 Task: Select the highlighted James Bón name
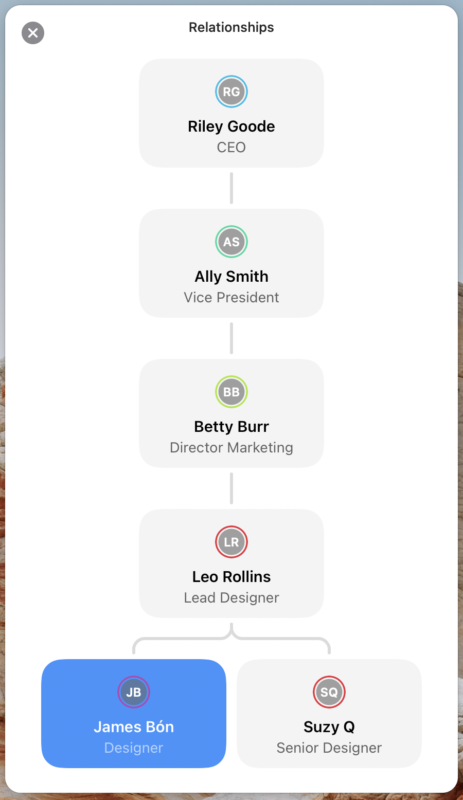(x=134, y=727)
